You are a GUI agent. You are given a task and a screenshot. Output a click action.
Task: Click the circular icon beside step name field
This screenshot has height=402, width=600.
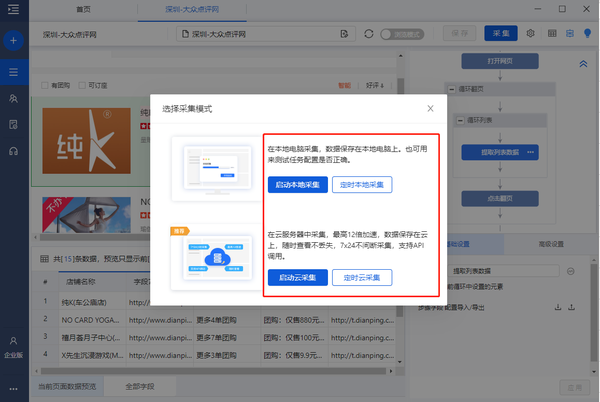coord(571,271)
